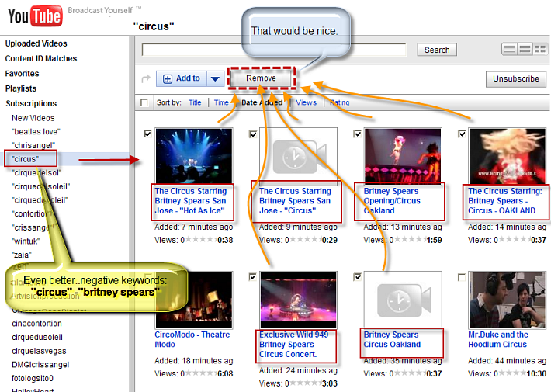Switch to list view icon
Screen dimensions: 551x392
pos(509,49)
